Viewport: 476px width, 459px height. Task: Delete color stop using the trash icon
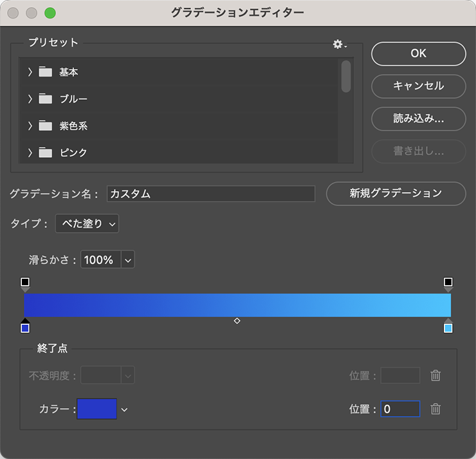tap(435, 409)
